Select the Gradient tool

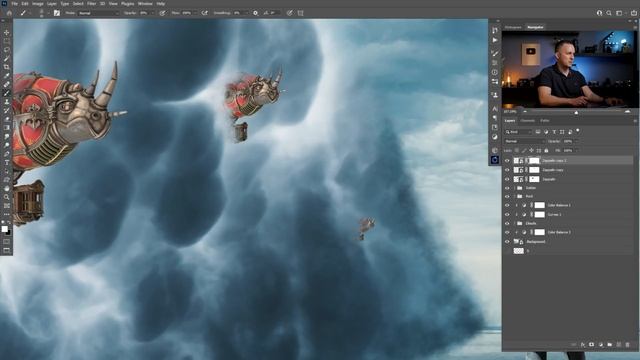click(7, 128)
